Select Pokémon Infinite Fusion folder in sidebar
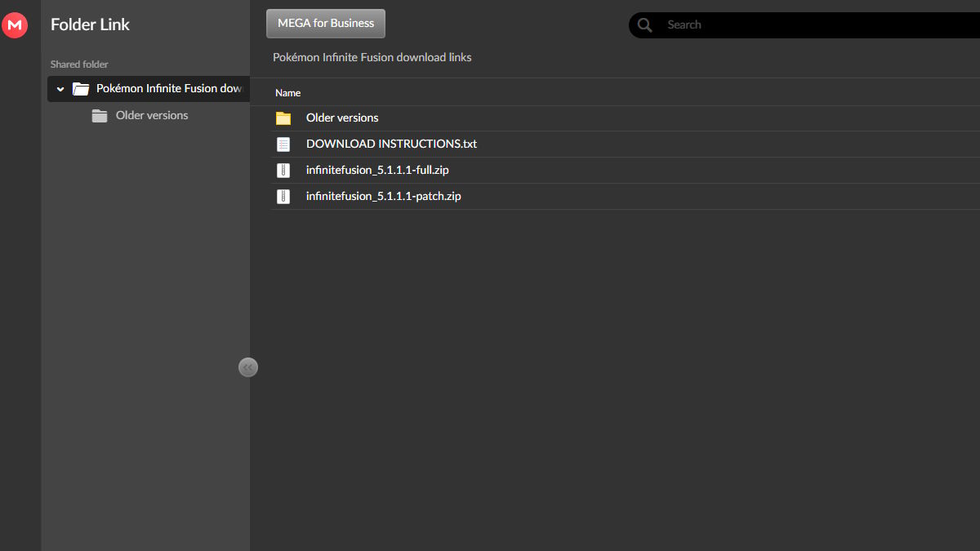Viewport: 980px width, 551px height. point(168,89)
